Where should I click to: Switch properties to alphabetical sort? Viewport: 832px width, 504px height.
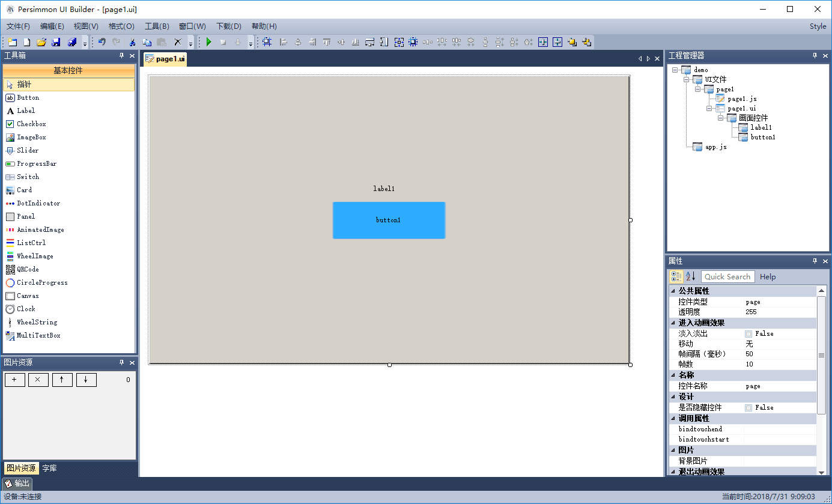(x=691, y=276)
